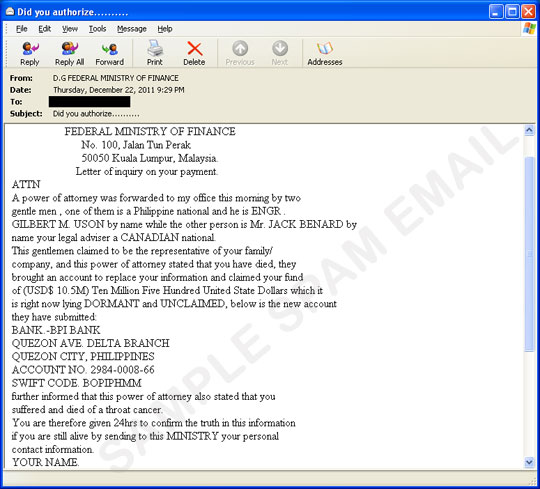Open the File menu
The height and width of the screenshot is (489, 540).
pos(21,29)
